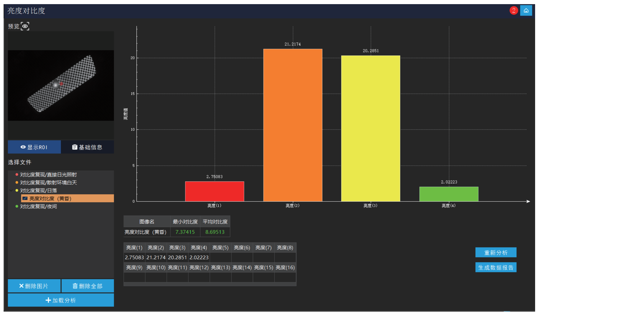Click the red notification badge showing 2
The width and height of the screenshot is (644, 313).
pyautogui.click(x=513, y=10)
